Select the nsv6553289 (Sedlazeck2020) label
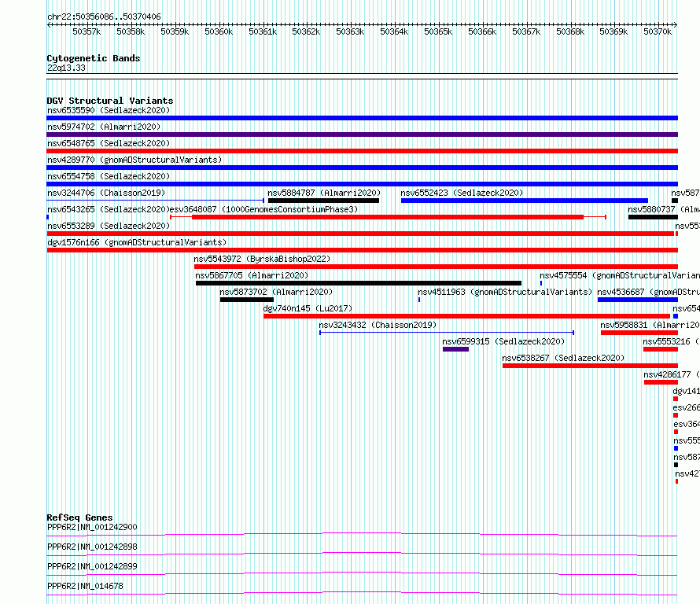700x604 pixels. [109, 226]
